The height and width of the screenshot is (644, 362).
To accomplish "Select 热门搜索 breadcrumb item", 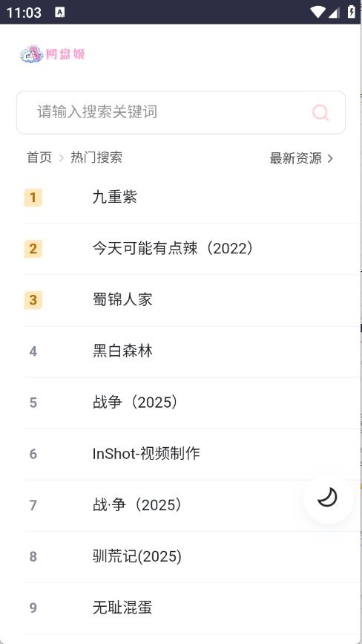I will pos(96,157).
